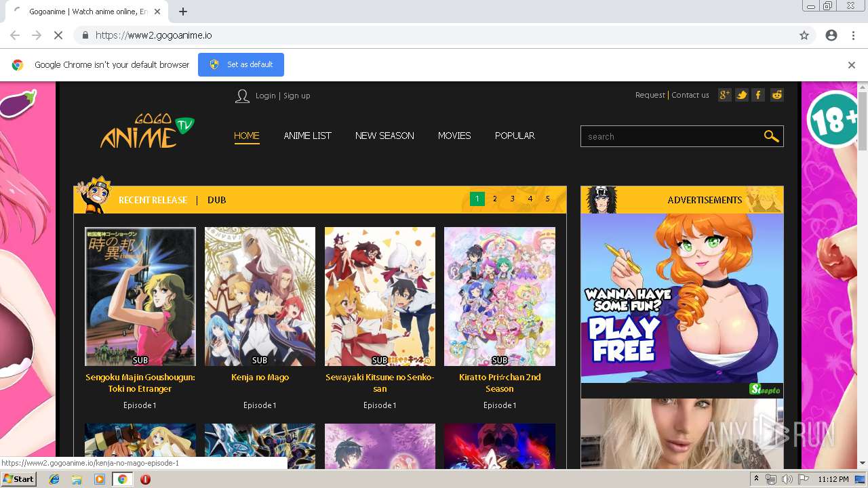Click the search magnifier icon
The image size is (868, 488).
[x=771, y=136]
